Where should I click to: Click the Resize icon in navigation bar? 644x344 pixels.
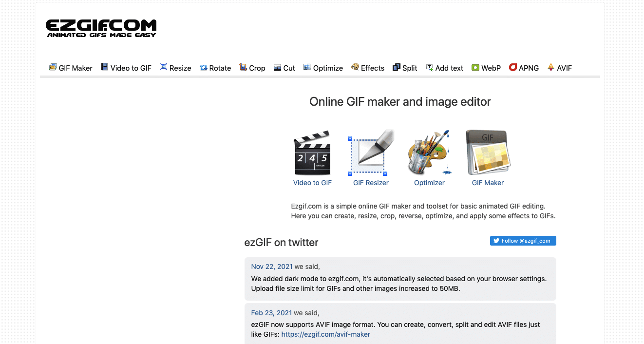pyautogui.click(x=164, y=67)
